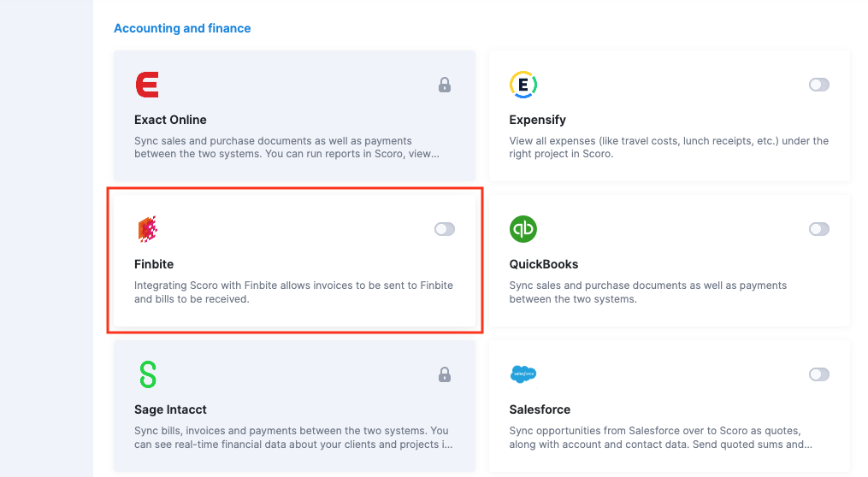Turn on the Finbite integration toggle
The height and width of the screenshot is (477, 868).
point(445,229)
